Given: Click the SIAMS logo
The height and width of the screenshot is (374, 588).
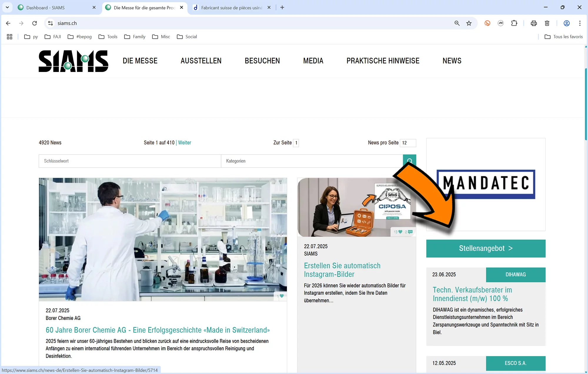Looking at the screenshot, I should [x=73, y=61].
